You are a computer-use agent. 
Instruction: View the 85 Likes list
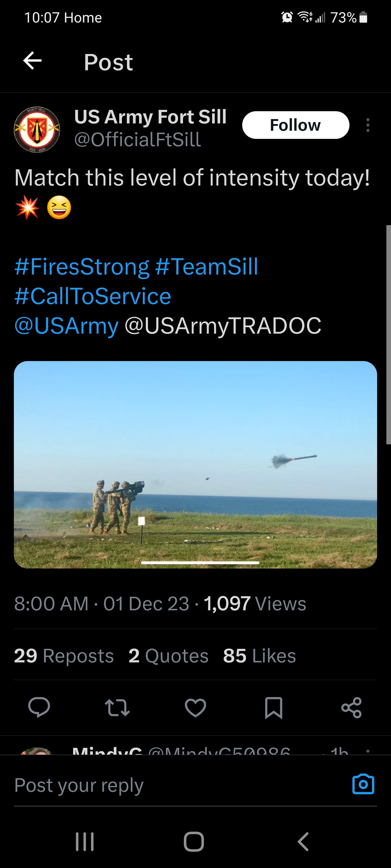coord(259,656)
